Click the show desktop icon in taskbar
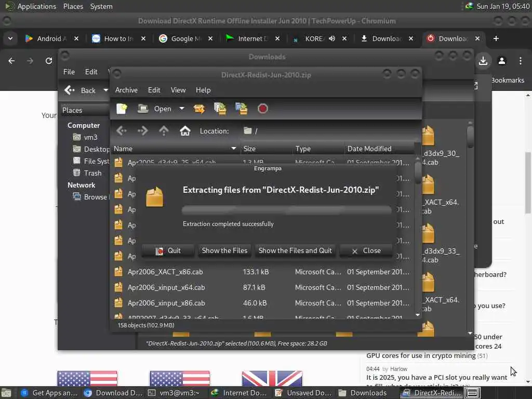This screenshot has width=532, height=399. click(x=6, y=393)
